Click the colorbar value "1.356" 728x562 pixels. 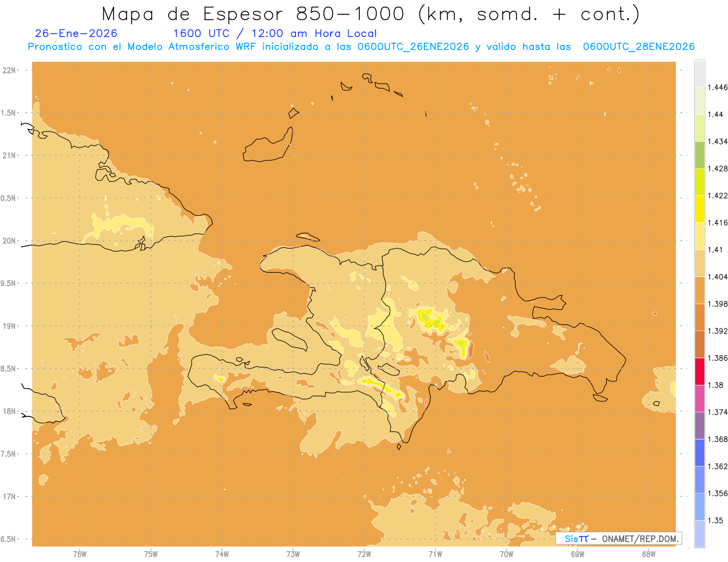point(718,493)
